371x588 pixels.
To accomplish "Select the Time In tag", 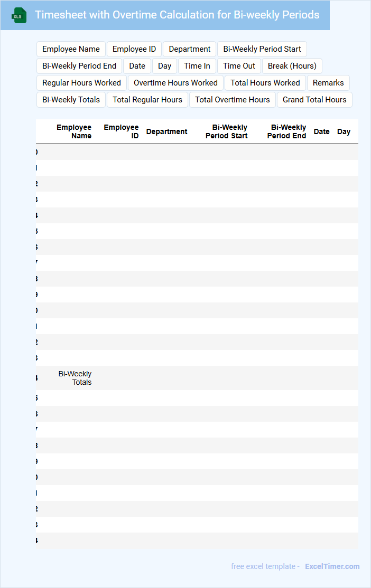I will [x=197, y=66].
